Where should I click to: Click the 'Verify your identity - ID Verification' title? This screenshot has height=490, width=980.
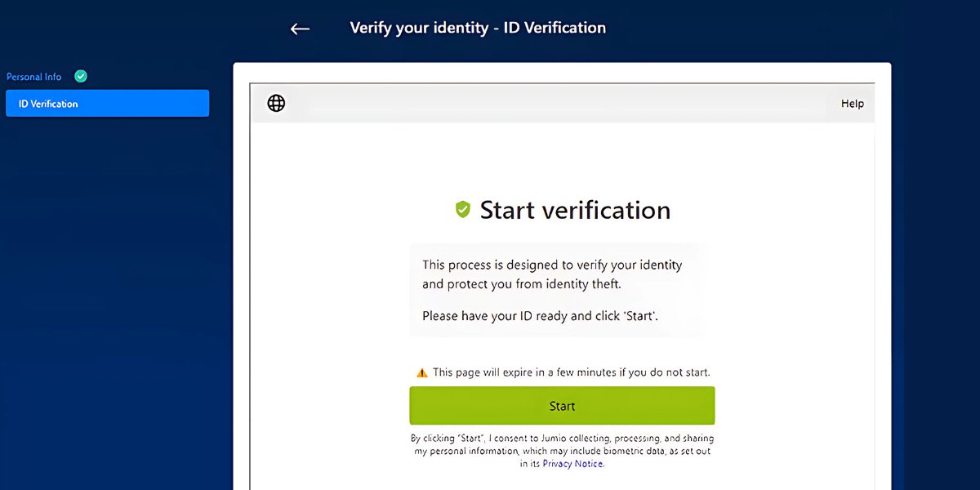(478, 28)
